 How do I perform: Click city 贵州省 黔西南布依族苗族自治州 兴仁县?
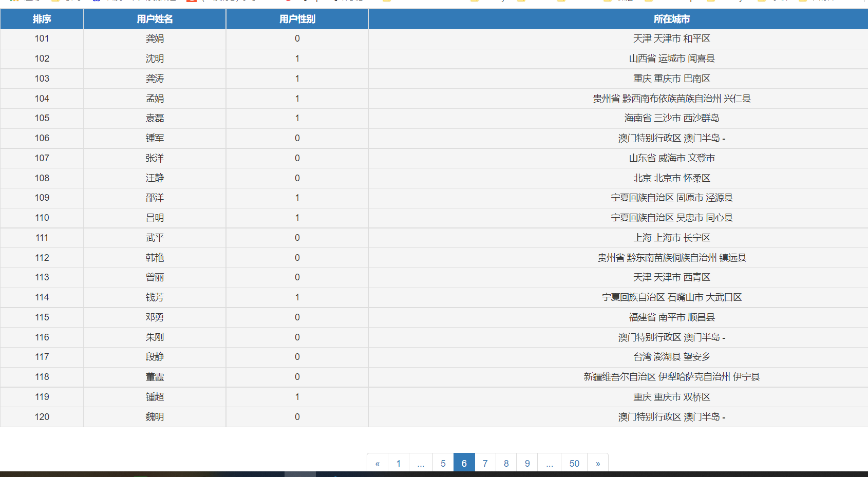(x=672, y=99)
